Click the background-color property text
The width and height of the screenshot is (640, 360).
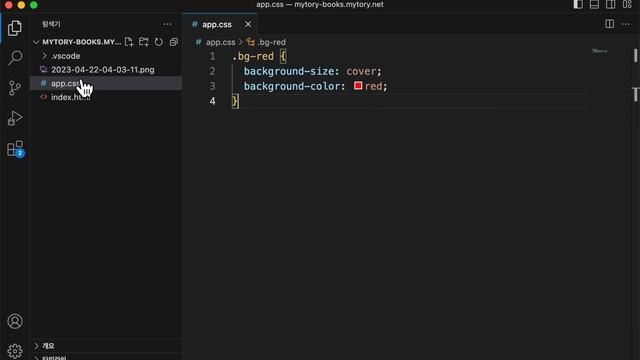pyautogui.click(x=292, y=86)
